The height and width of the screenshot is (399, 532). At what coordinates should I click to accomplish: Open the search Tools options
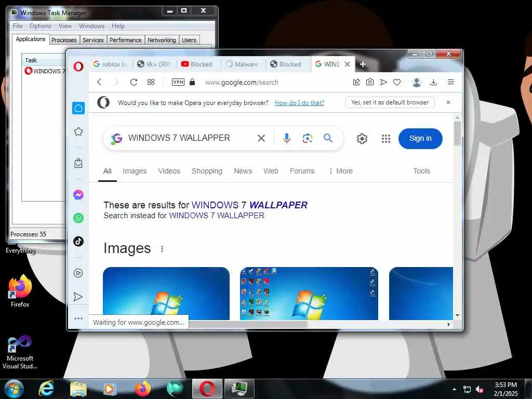(421, 171)
